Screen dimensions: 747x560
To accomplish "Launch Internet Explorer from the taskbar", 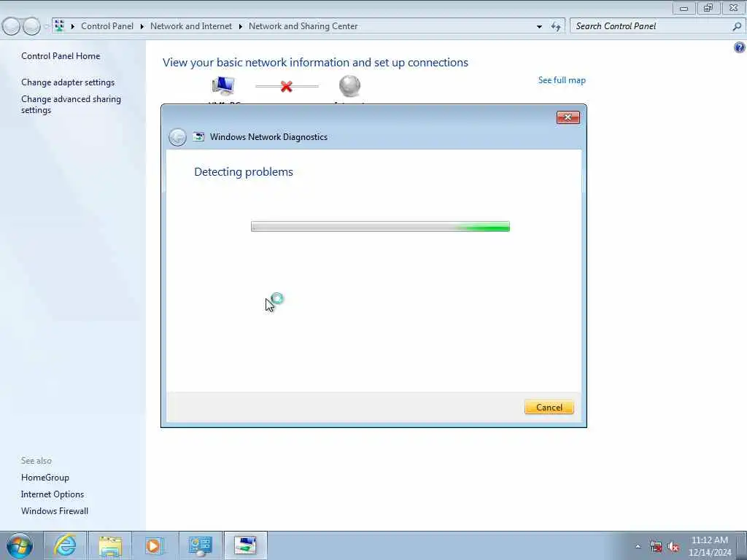I will click(65, 545).
